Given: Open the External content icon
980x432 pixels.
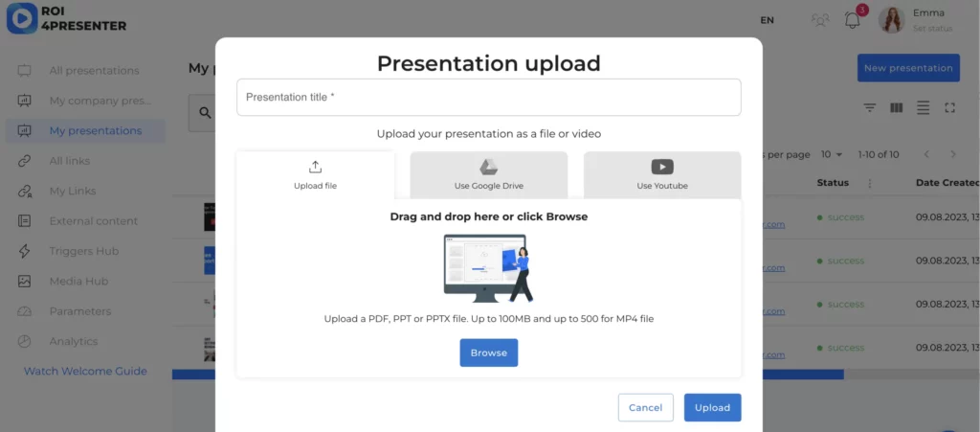Looking at the screenshot, I should (x=24, y=220).
